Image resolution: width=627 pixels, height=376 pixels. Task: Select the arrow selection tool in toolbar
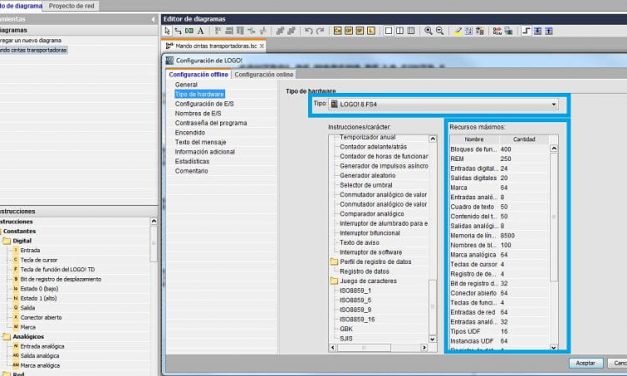(x=167, y=31)
